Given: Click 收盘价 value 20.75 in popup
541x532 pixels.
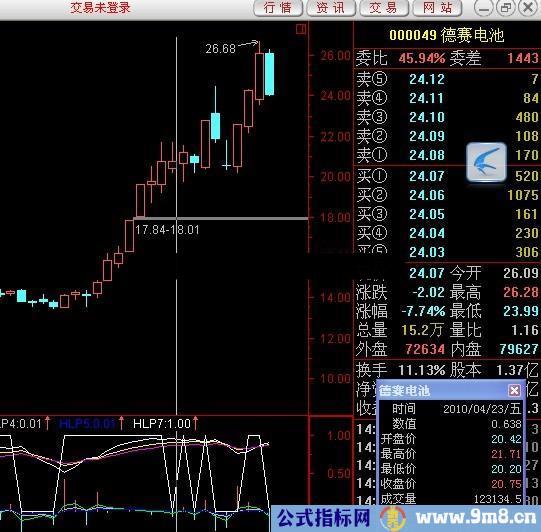Looking at the screenshot, I should pos(506,483).
